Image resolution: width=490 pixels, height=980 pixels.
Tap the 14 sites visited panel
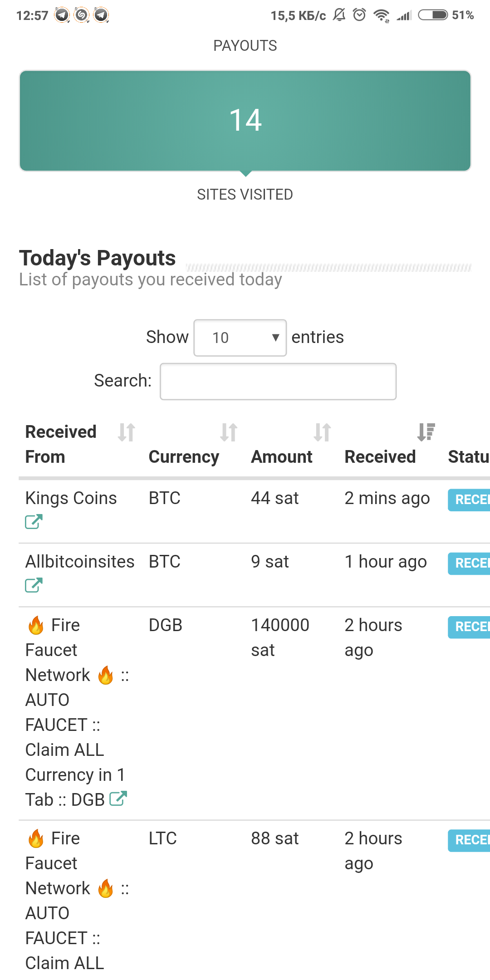[245, 121]
